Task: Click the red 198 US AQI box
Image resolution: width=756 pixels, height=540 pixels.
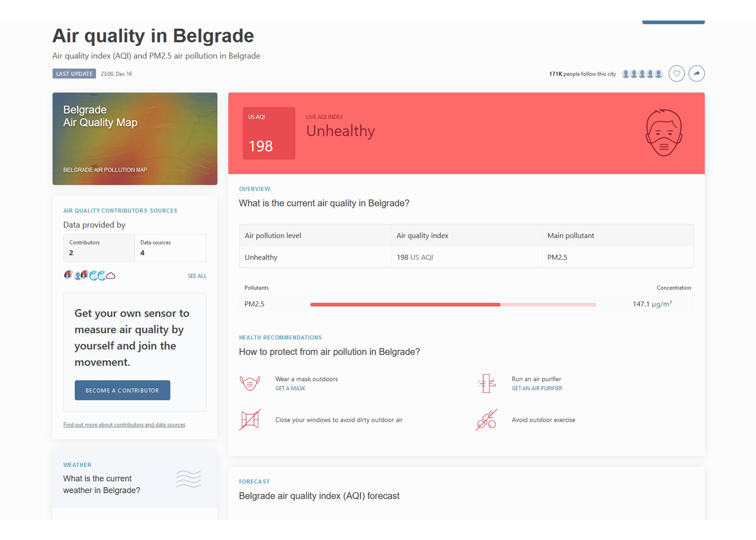Action: [269, 133]
